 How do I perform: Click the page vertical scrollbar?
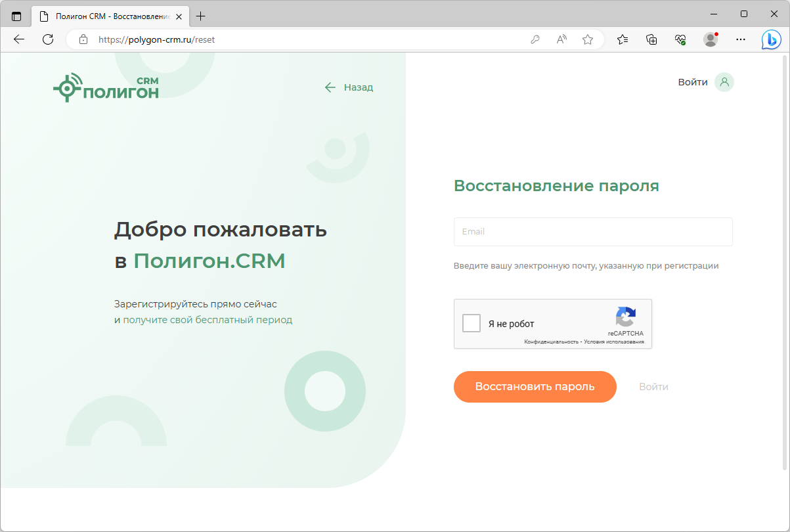point(785,263)
